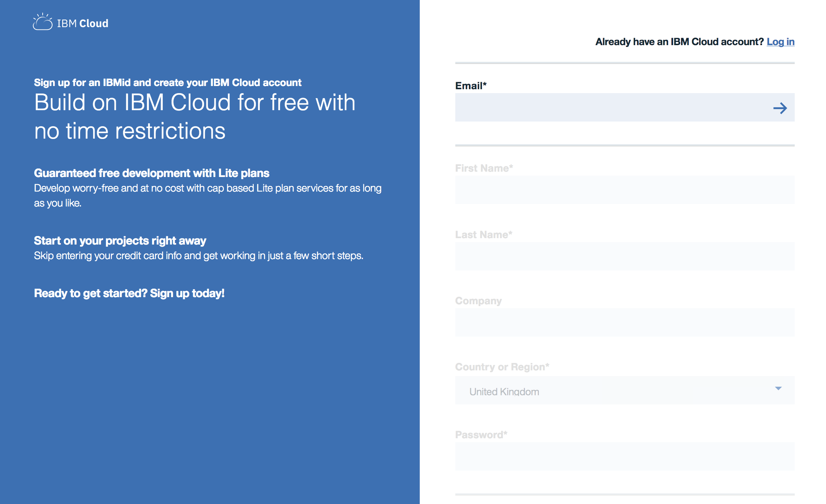Click the Company input box

coord(624,322)
